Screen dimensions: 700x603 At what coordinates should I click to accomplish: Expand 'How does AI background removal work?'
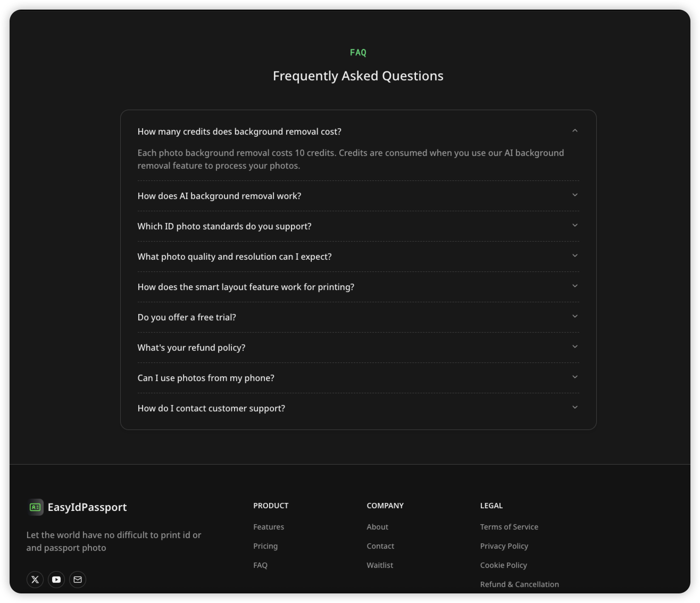[x=358, y=195]
